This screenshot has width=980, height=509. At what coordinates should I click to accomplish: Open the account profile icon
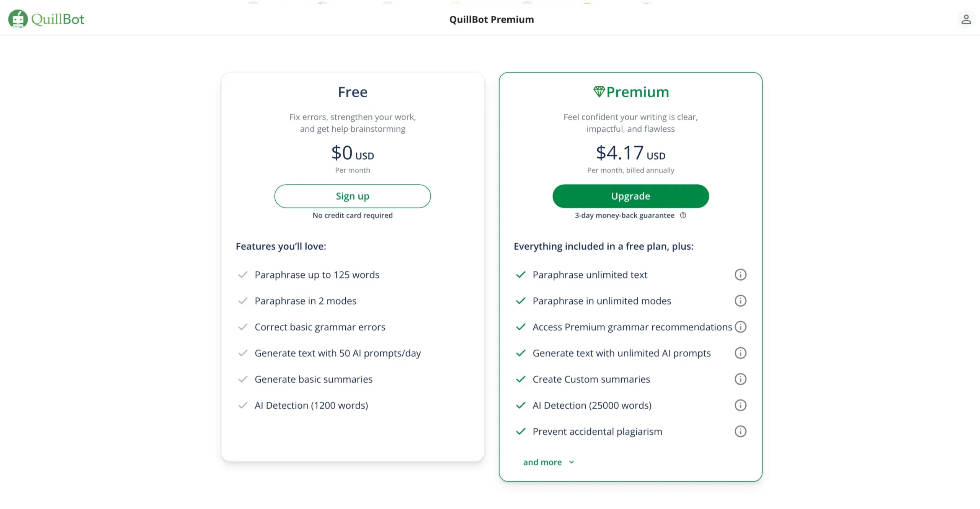[966, 19]
